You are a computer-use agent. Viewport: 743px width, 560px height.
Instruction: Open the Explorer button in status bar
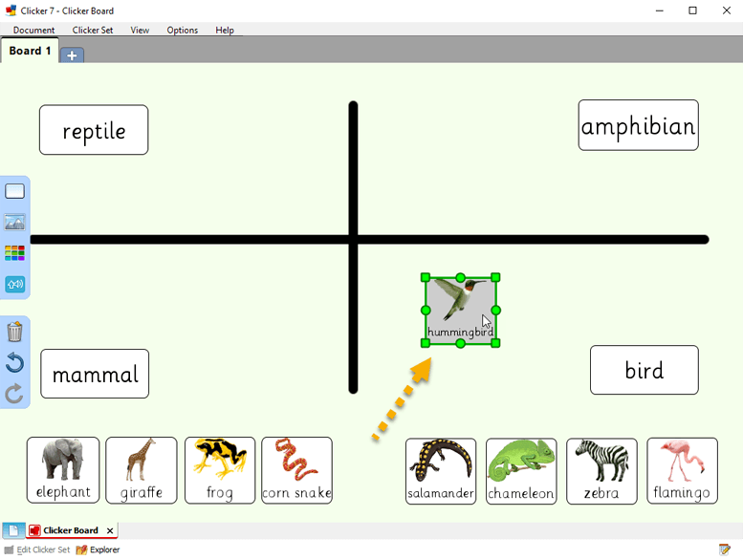coord(98,549)
